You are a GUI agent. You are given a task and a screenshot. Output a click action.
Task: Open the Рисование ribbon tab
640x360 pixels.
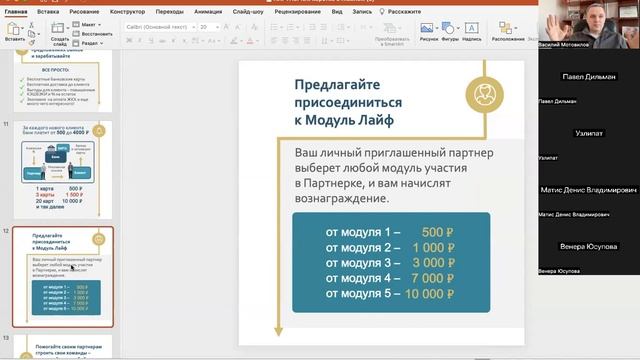pyautogui.click(x=84, y=12)
